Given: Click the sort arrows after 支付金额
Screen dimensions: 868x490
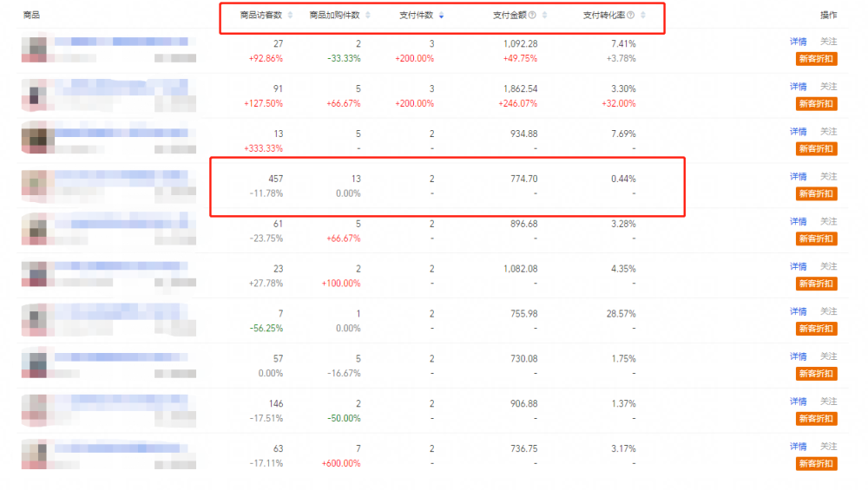Looking at the screenshot, I should pos(543,15).
